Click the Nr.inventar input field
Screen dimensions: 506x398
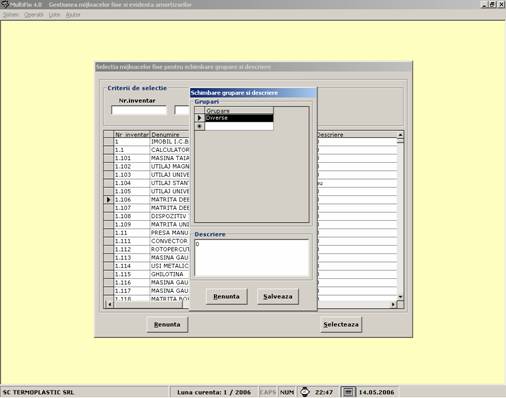coord(139,110)
